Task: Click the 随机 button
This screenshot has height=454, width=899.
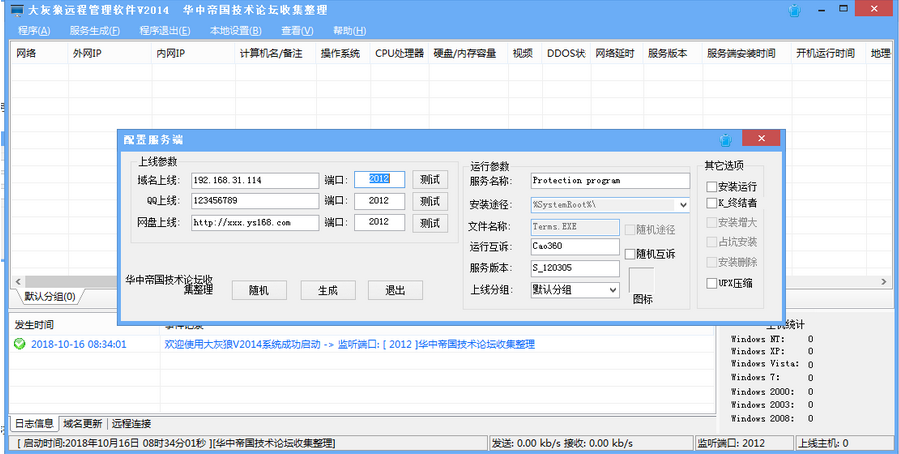Action: click(259, 290)
